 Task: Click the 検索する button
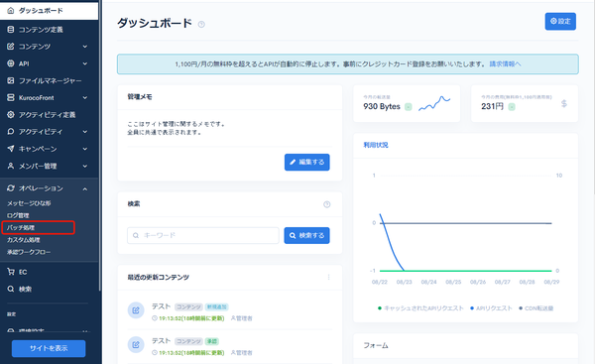coord(306,235)
